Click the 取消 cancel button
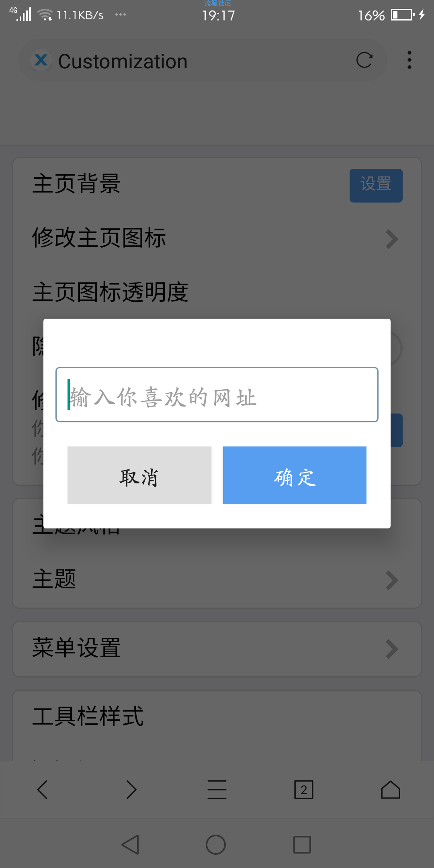Image resolution: width=434 pixels, height=868 pixels. [x=139, y=475]
